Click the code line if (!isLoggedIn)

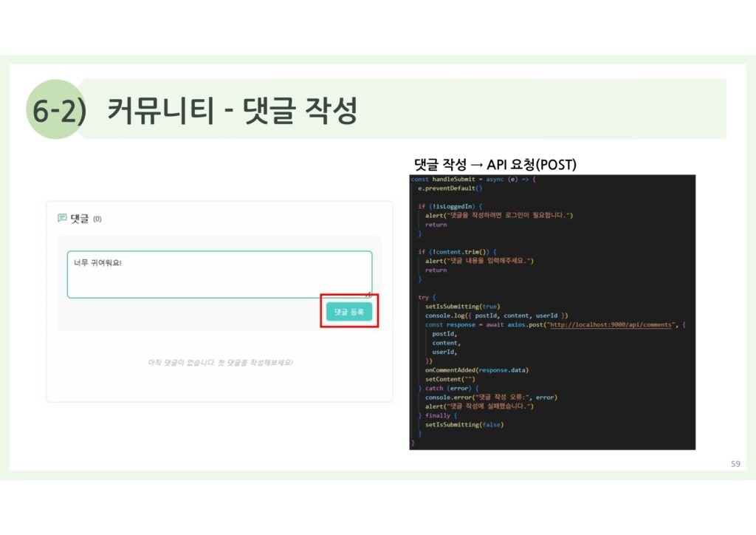coord(450,206)
